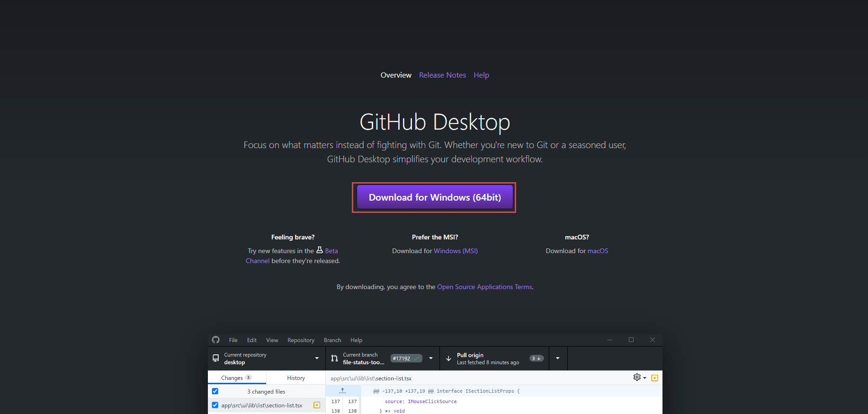This screenshot has width=868, height=414.
Task: Open the File menu in app preview
Action: 233,340
